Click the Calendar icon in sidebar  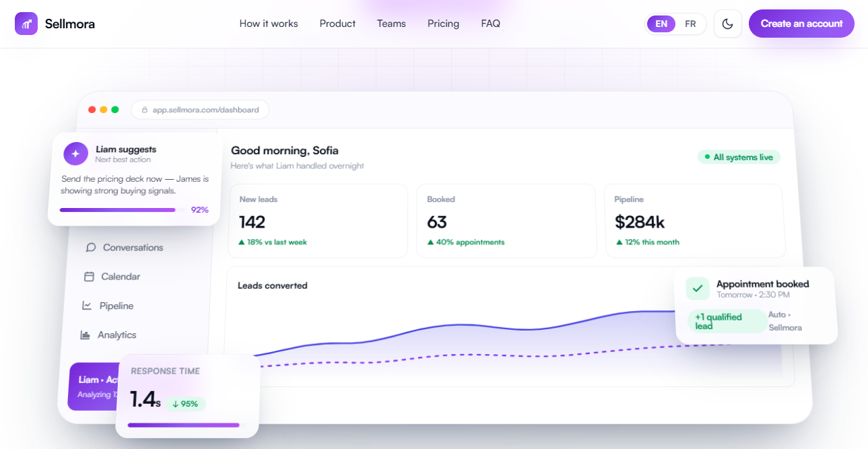click(89, 276)
